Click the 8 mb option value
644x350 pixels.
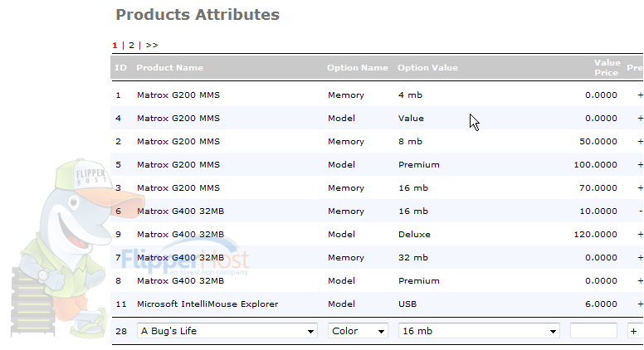[x=410, y=142]
